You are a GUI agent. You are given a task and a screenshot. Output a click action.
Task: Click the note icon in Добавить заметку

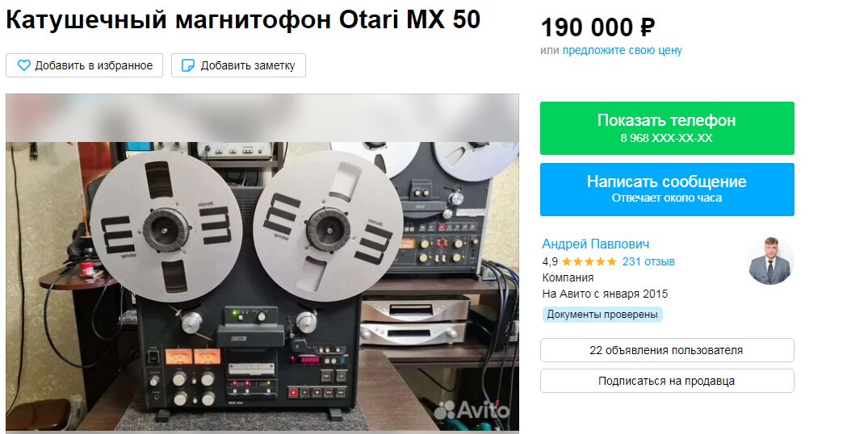point(188,65)
